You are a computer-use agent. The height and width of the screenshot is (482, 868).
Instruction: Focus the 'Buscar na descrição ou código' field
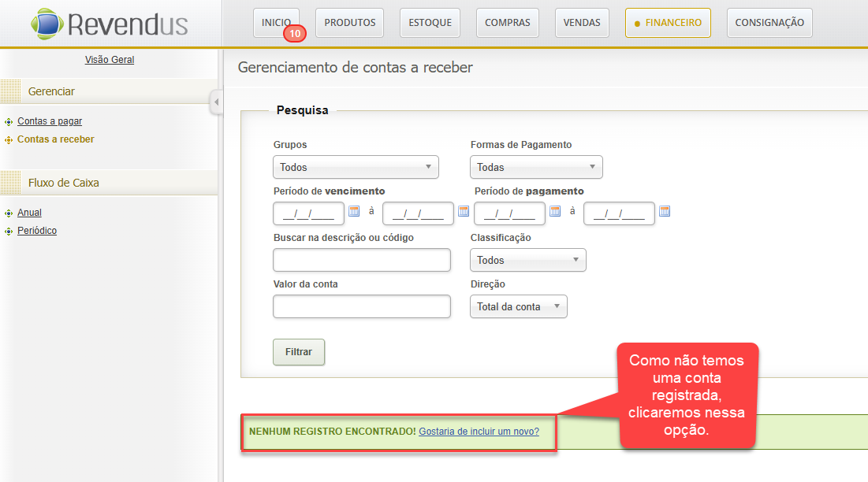(x=362, y=260)
